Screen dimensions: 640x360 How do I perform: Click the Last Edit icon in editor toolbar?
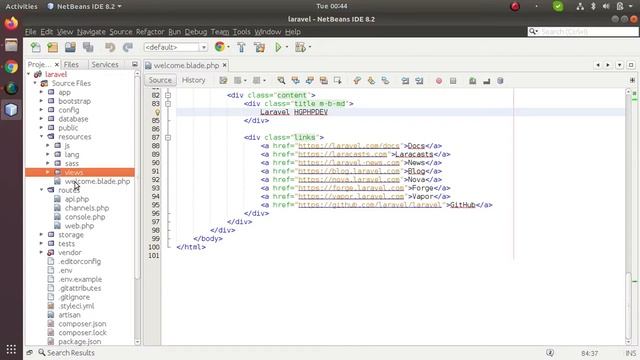223,80
